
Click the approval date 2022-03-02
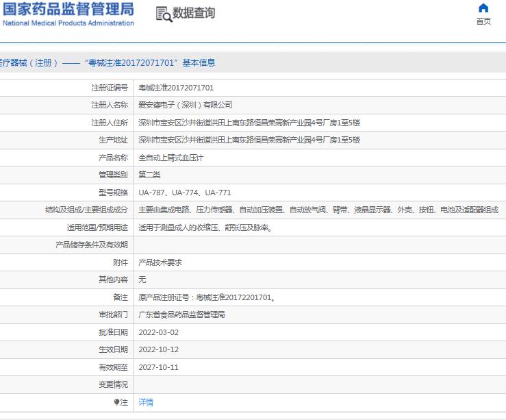pos(157,332)
